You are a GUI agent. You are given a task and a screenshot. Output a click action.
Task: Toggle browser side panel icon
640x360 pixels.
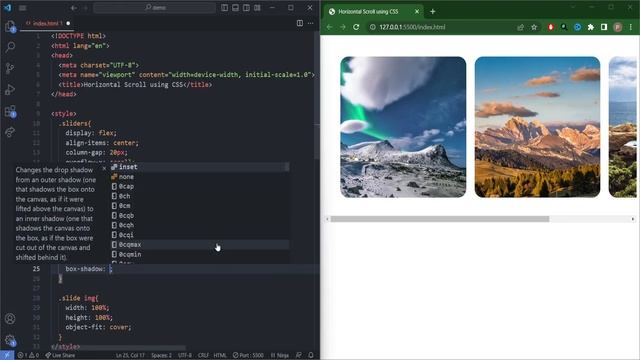pyautogui.click(x=604, y=27)
